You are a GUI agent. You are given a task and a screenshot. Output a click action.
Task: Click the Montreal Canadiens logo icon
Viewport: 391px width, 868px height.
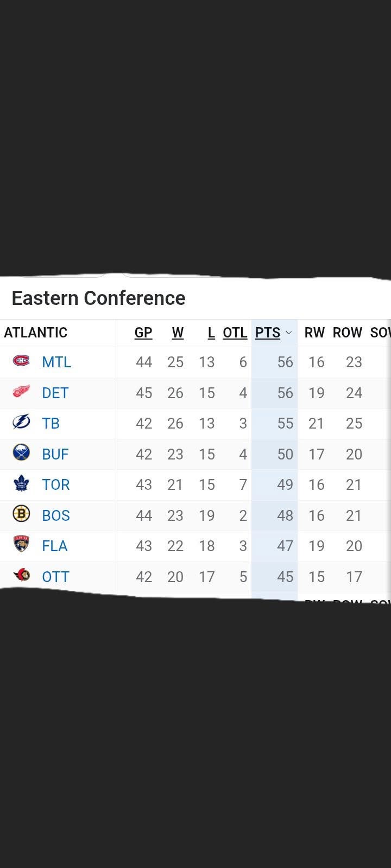click(21, 361)
